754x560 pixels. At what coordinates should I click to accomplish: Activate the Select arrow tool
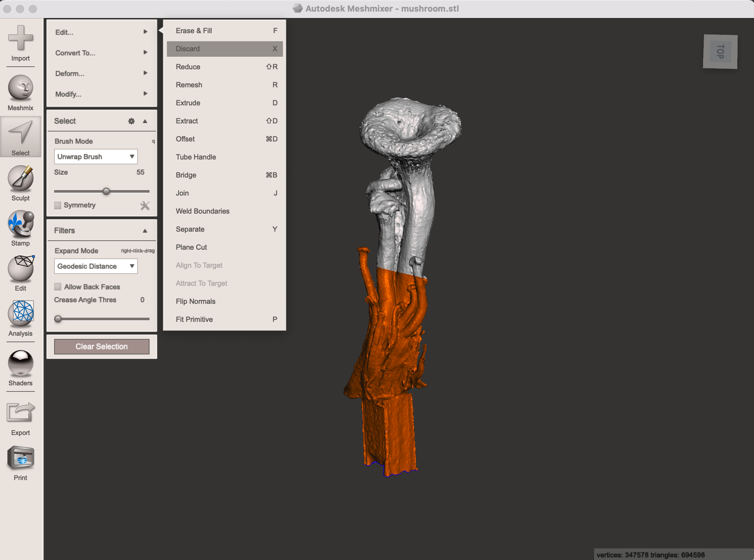tap(20, 137)
